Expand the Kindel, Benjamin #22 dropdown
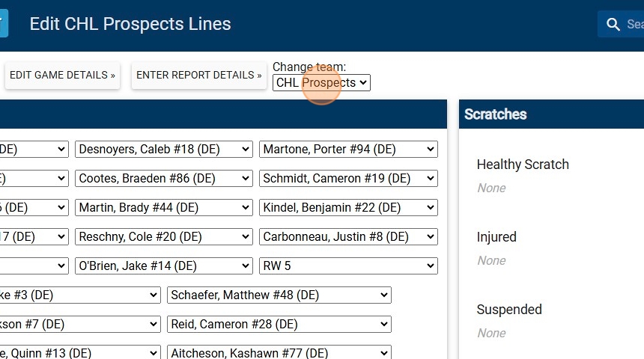 (348, 208)
